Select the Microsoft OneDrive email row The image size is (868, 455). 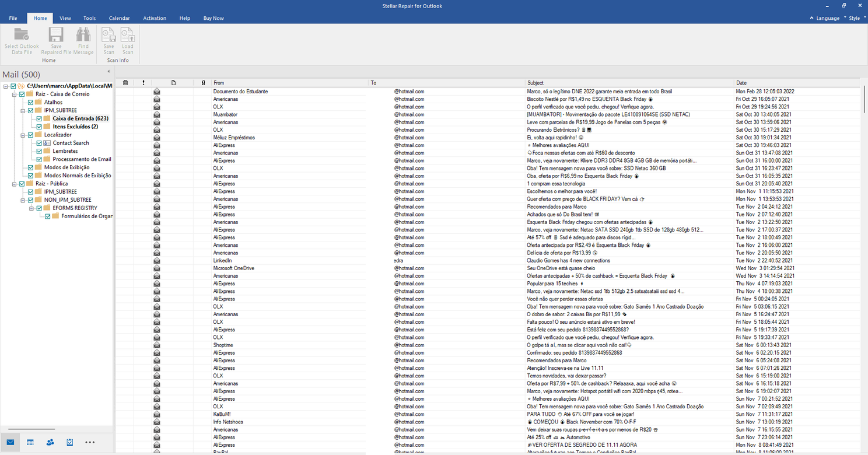click(488, 268)
